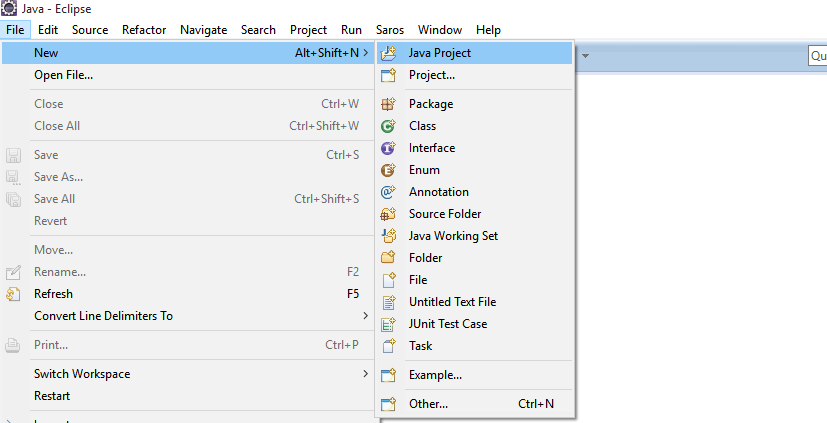Click the grayed Print printer icon
Viewport: 827px width, 423px height.
[13, 345]
